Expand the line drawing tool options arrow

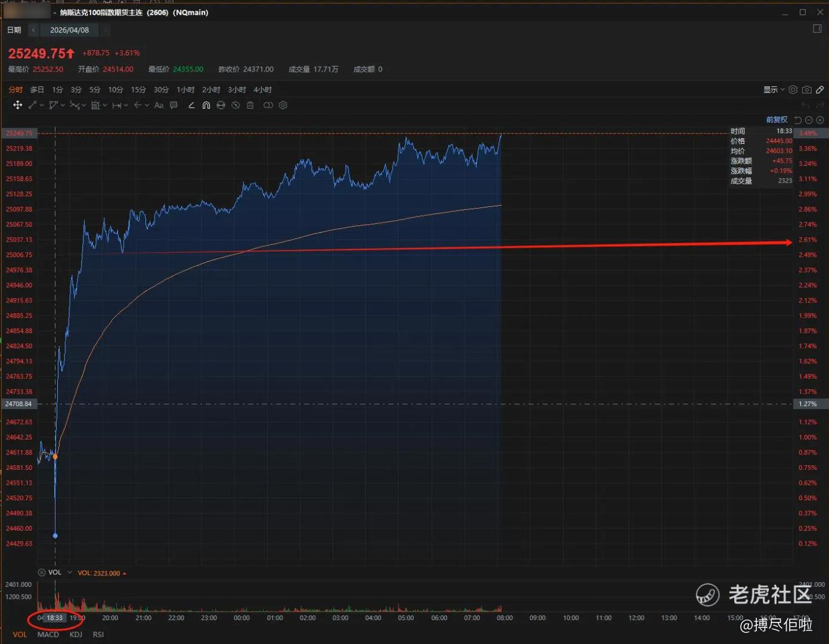(42, 105)
